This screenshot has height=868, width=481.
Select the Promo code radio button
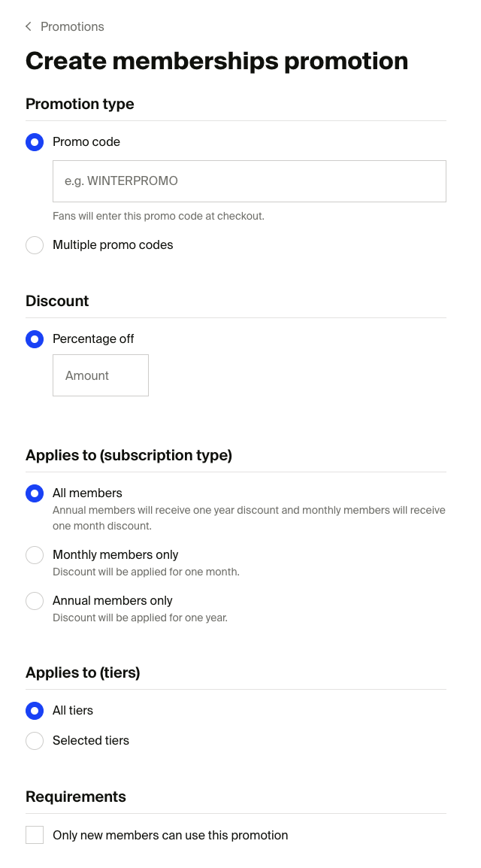tap(35, 142)
